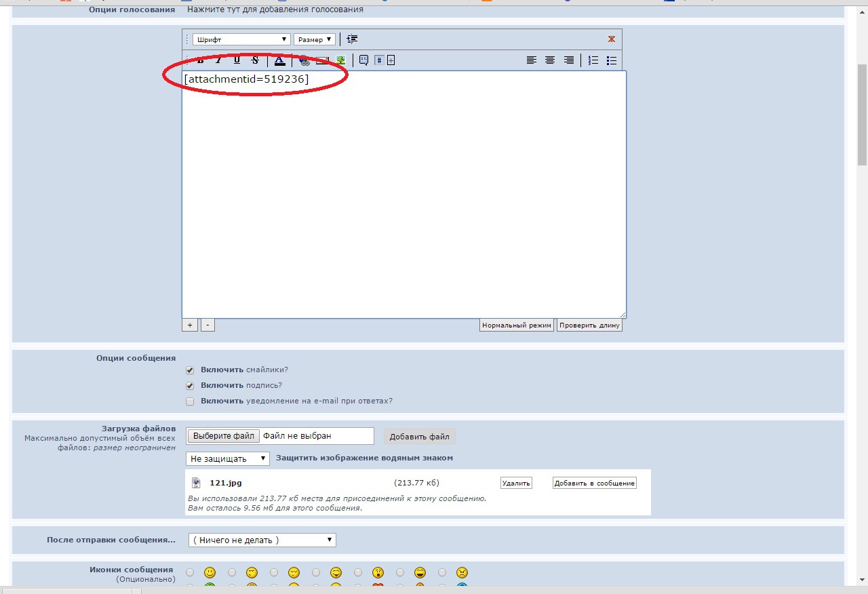Click the '(213.77 кб)' file size text
Image resolution: width=868 pixels, height=594 pixels.
click(416, 483)
